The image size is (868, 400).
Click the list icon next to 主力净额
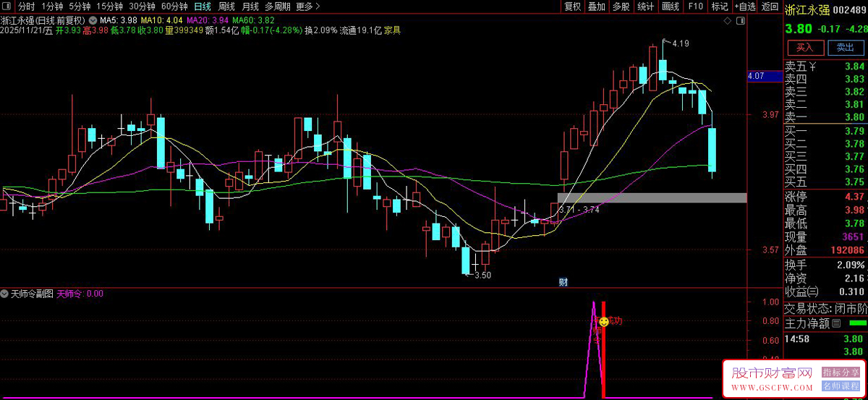tap(836, 323)
